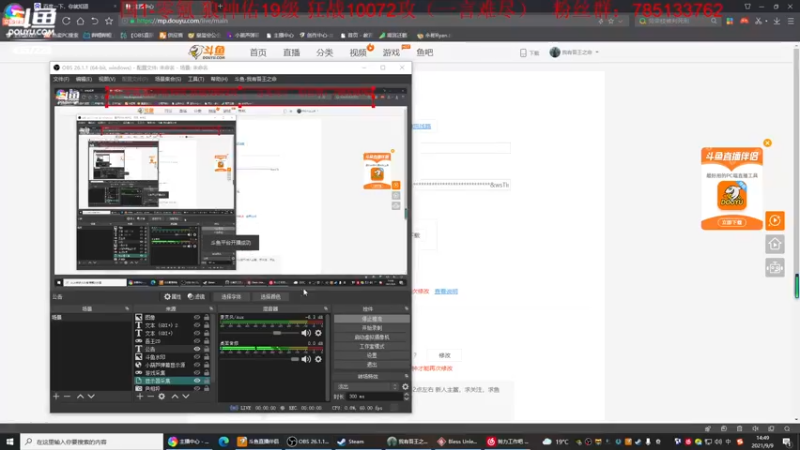Click 停止推流 button in OBS controls
This screenshot has width=800, height=450.
click(x=371, y=319)
